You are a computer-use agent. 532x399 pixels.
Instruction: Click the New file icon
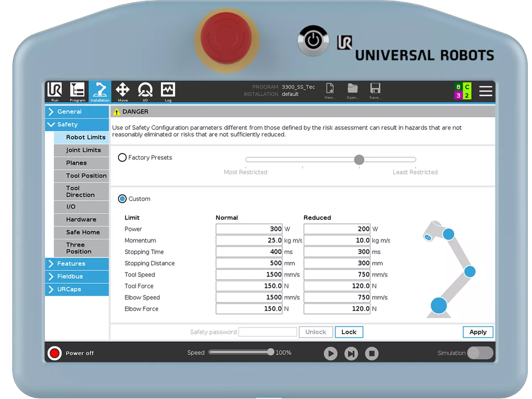330,90
